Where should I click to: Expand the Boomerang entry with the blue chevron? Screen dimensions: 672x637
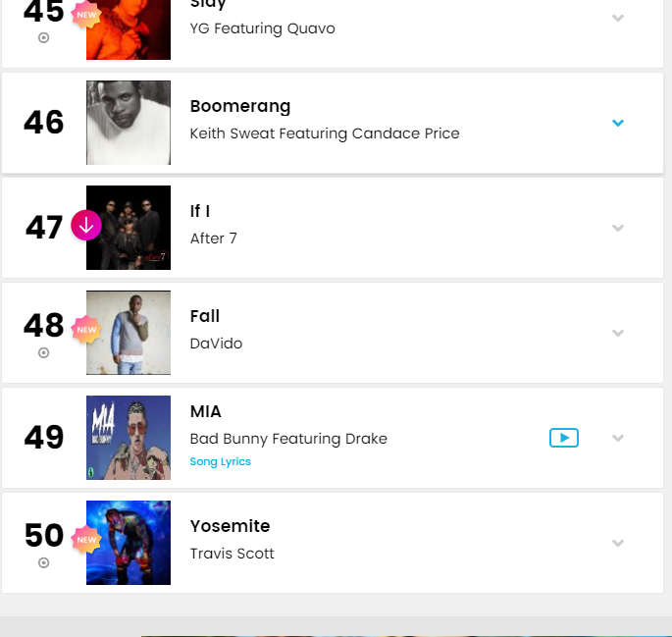618,123
